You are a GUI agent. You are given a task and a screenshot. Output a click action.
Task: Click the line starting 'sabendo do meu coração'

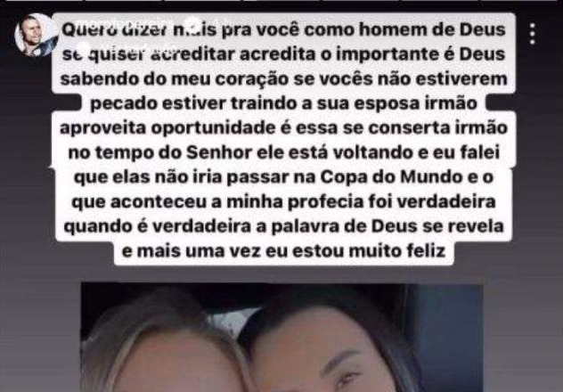283,79
